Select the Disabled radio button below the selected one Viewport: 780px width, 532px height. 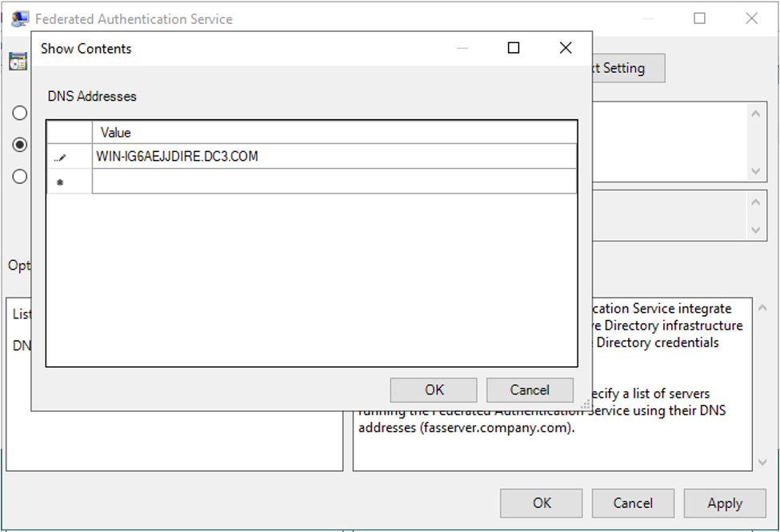20,177
